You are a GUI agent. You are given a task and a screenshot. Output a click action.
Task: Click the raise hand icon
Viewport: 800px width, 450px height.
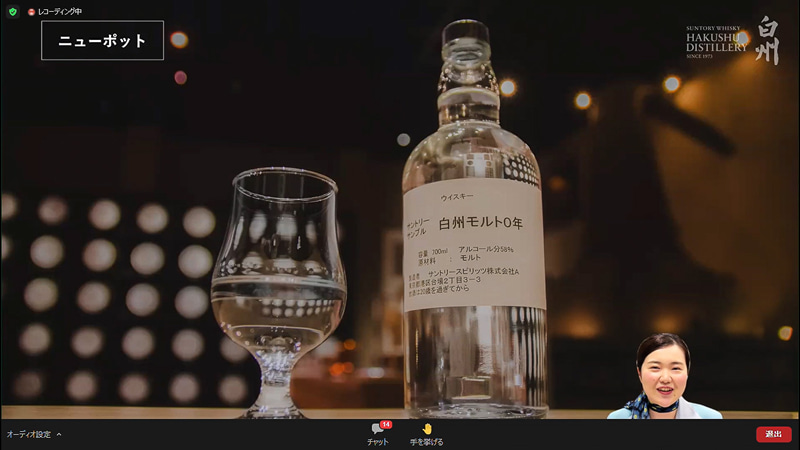click(427, 429)
